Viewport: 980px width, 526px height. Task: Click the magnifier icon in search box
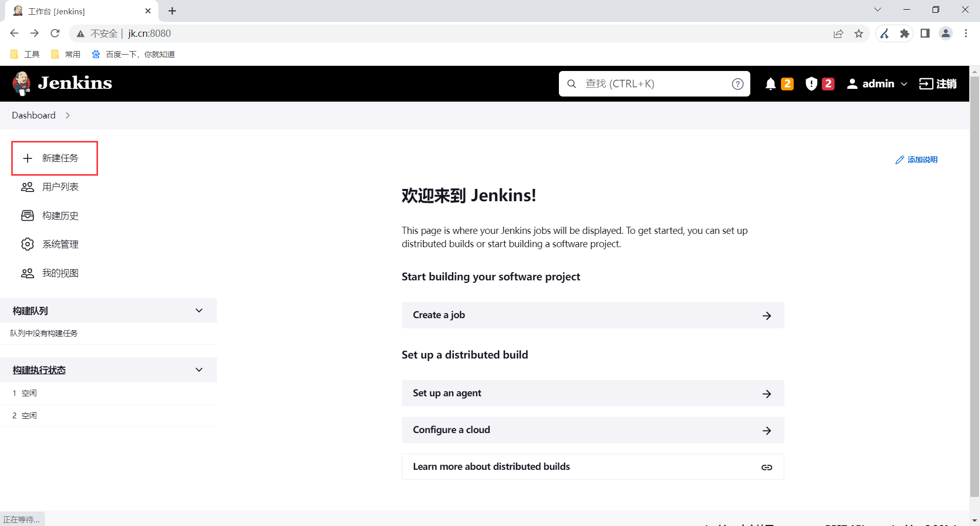click(572, 84)
